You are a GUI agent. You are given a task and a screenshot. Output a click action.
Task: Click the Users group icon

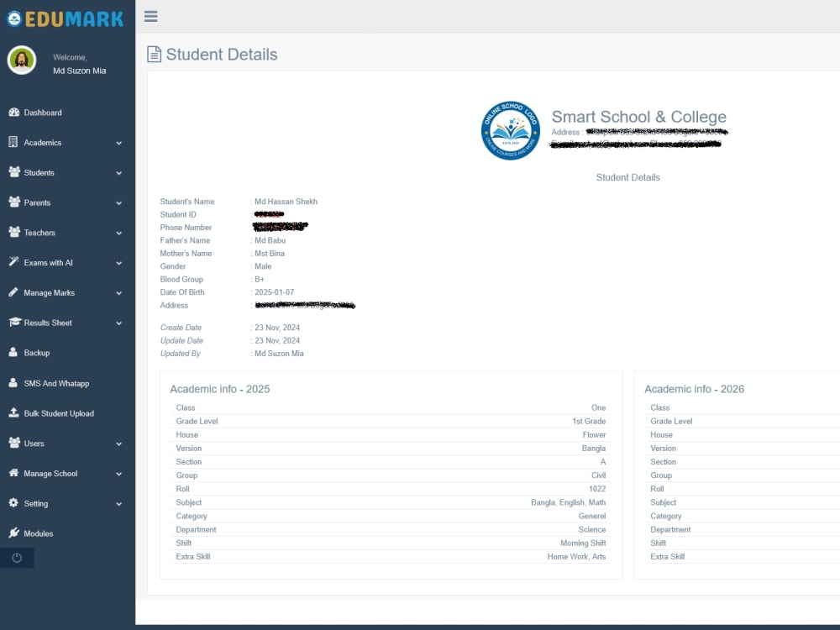click(x=14, y=443)
